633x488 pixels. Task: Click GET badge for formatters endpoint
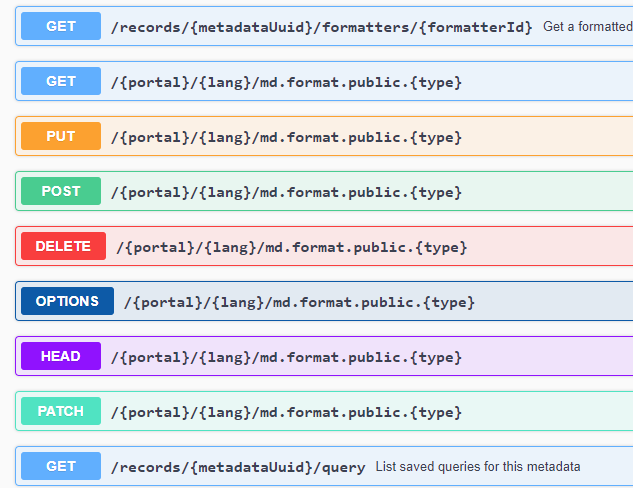pyautogui.click(x=61, y=26)
